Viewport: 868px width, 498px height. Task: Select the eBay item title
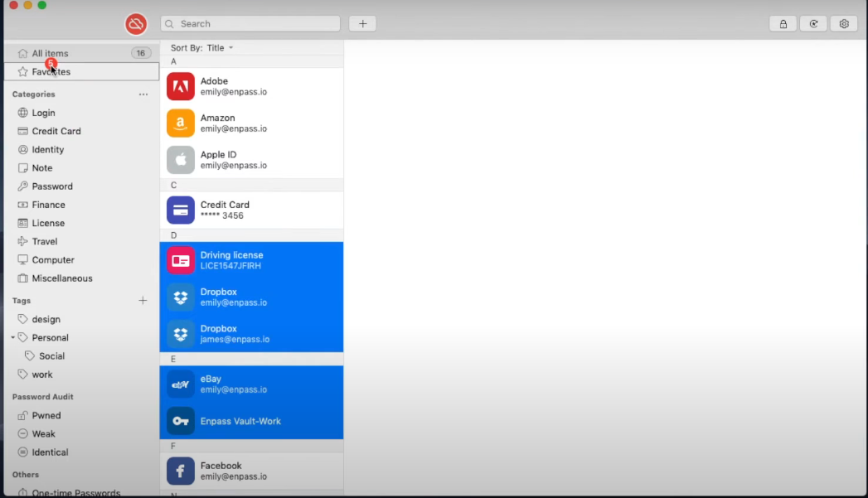pyautogui.click(x=211, y=379)
